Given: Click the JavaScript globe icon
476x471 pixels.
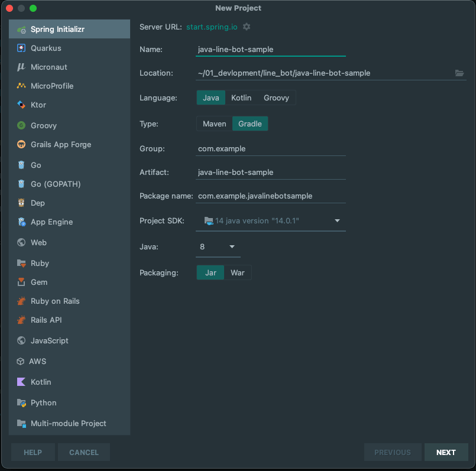Looking at the screenshot, I should [x=21, y=340].
